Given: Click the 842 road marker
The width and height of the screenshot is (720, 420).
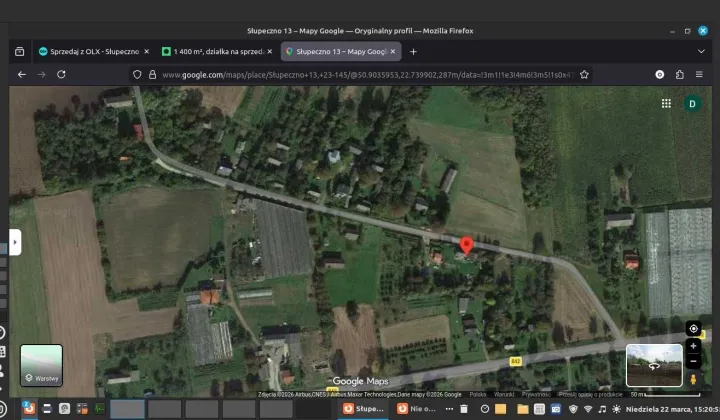Looking at the screenshot, I should coord(515,362).
